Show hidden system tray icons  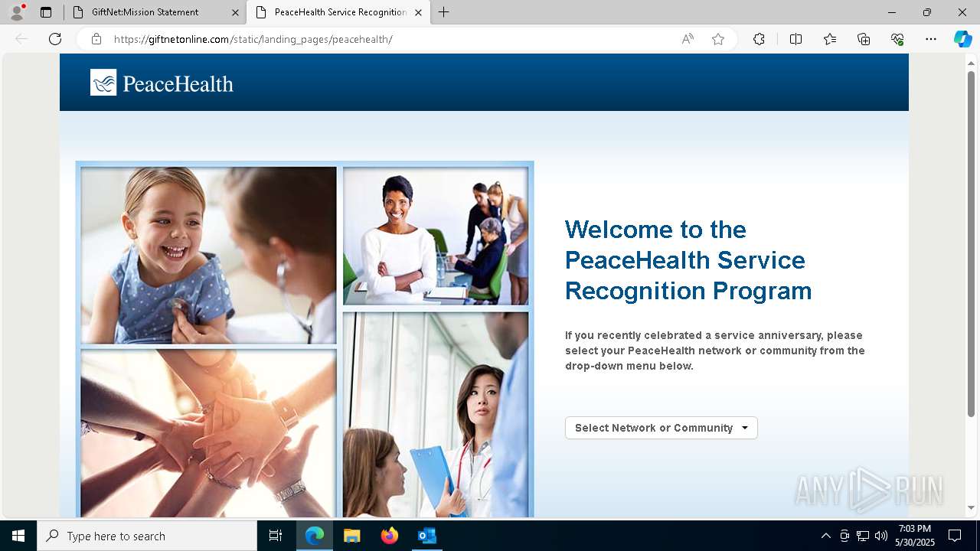coord(825,536)
